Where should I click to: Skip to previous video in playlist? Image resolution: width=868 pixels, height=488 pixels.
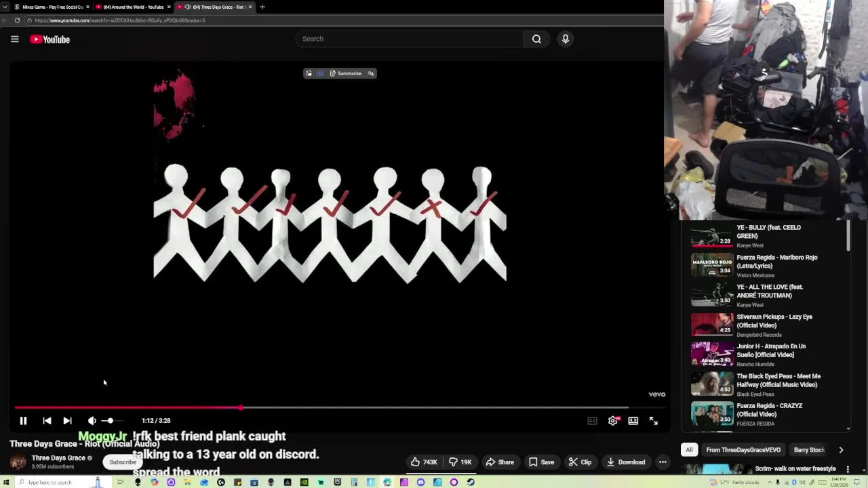(47, 421)
